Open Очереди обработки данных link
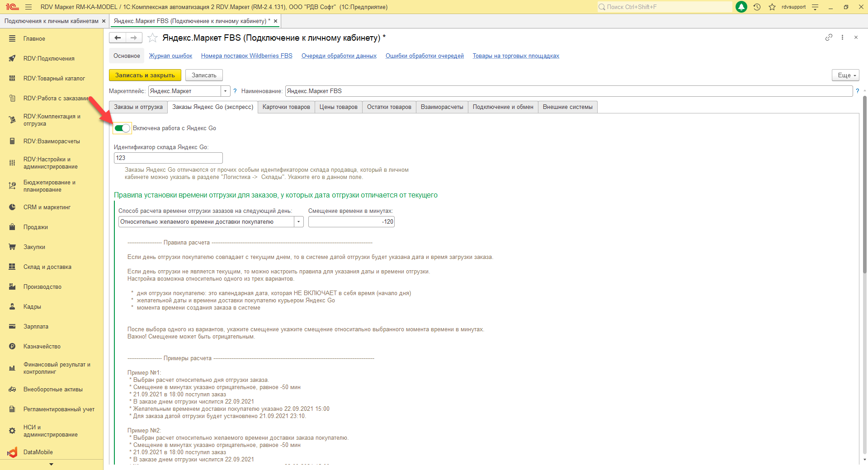 [x=339, y=56]
